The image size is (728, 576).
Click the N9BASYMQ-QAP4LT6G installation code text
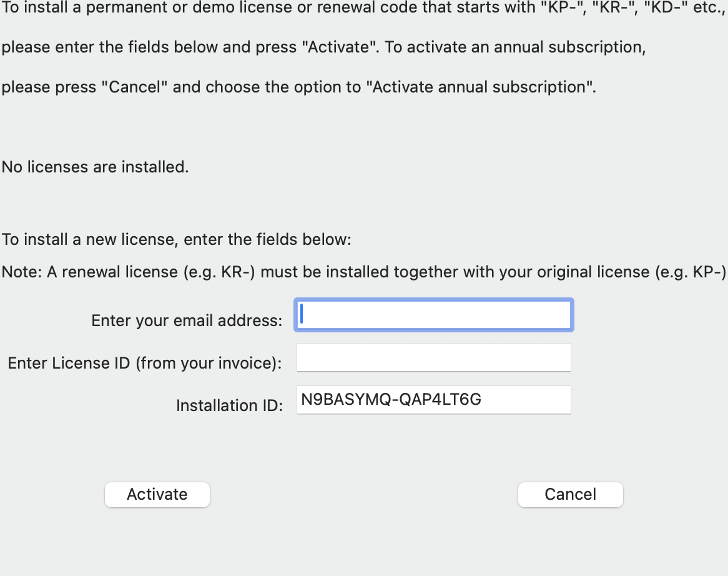coord(391,400)
